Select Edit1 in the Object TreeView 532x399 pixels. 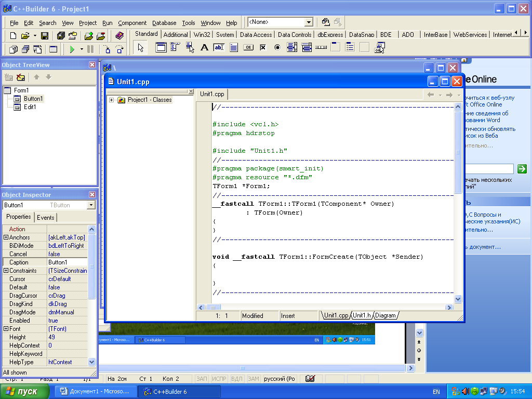tap(30, 107)
